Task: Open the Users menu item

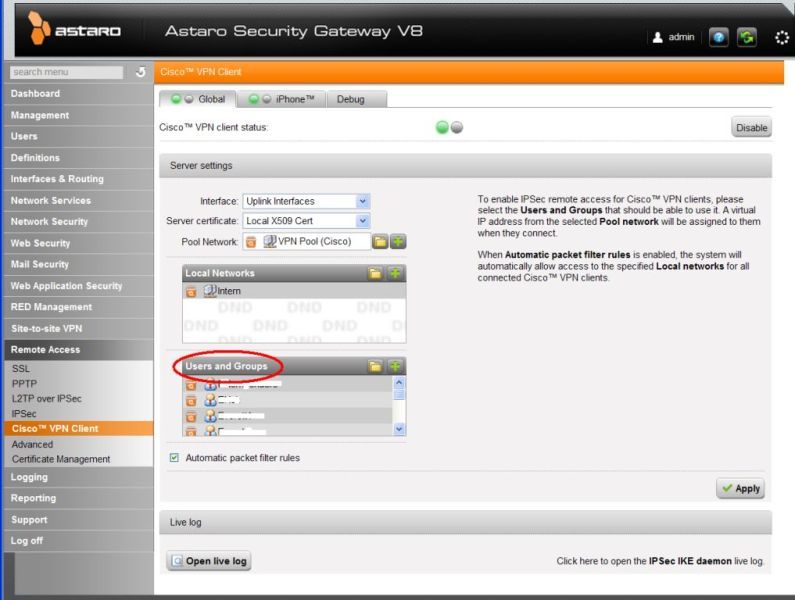Action: 79,136
